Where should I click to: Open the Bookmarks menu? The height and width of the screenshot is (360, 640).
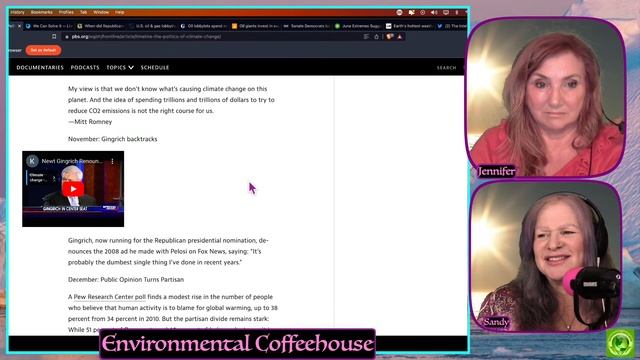click(41, 12)
